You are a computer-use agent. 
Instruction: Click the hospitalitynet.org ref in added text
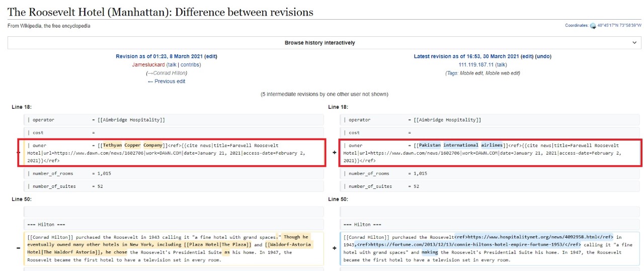[534, 237]
